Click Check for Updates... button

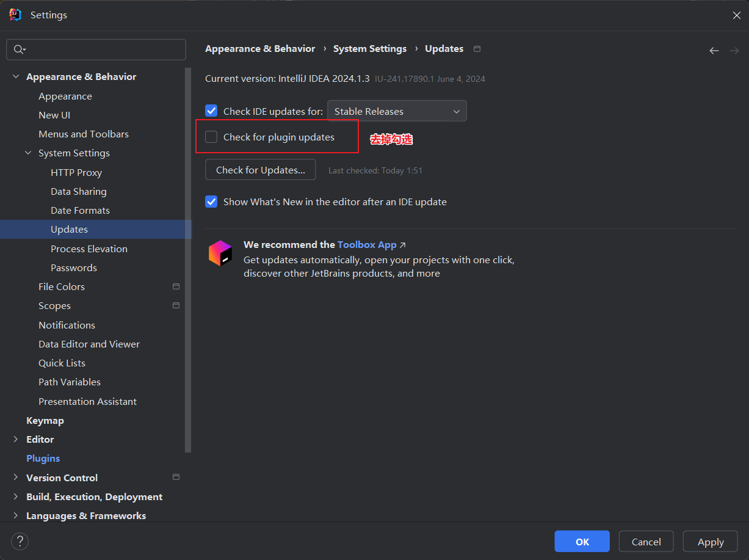click(261, 170)
